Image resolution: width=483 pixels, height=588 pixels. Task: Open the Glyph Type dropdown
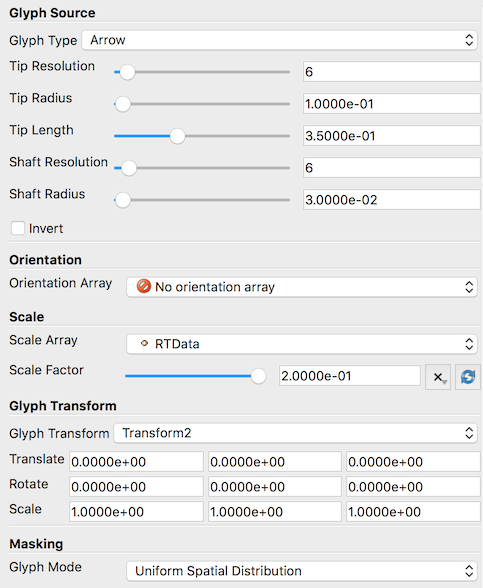pos(279,40)
